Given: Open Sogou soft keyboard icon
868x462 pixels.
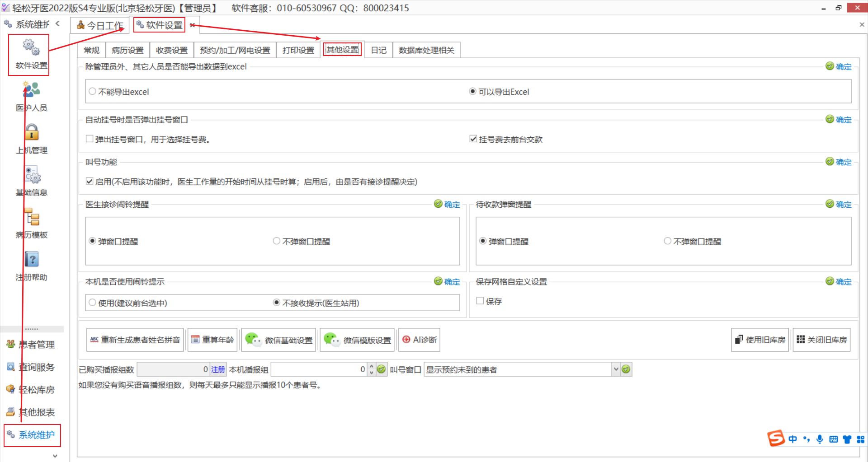Looking at the screenshot, I should tap(834, 439).
